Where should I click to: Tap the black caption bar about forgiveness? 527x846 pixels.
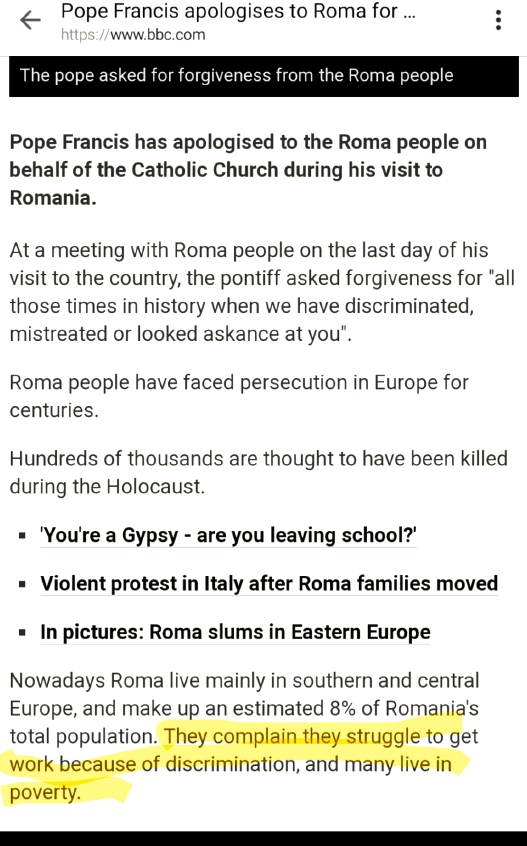coord(264,76)
